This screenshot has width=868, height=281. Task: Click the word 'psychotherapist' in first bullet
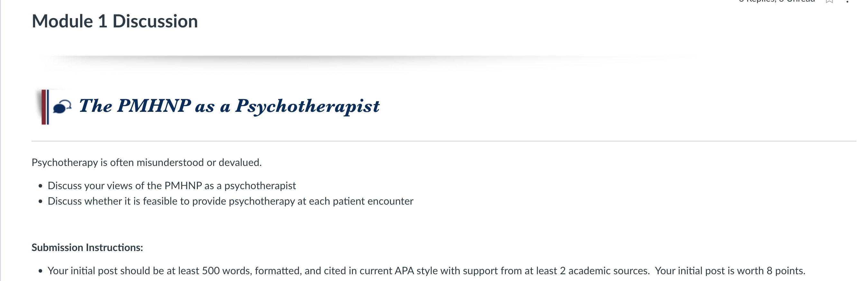260,186
